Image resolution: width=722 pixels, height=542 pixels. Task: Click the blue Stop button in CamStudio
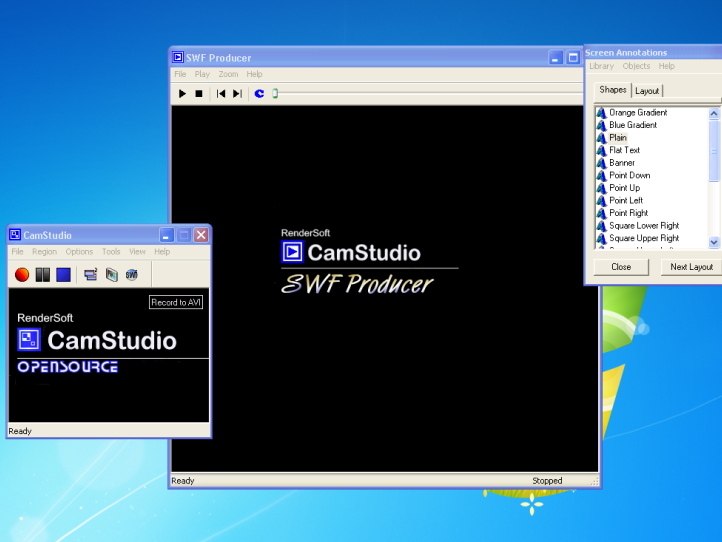[x=64, y=274]
